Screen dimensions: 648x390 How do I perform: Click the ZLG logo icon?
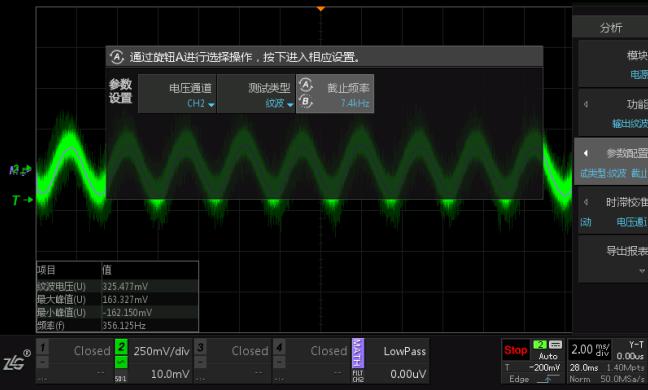coord(17,361)
